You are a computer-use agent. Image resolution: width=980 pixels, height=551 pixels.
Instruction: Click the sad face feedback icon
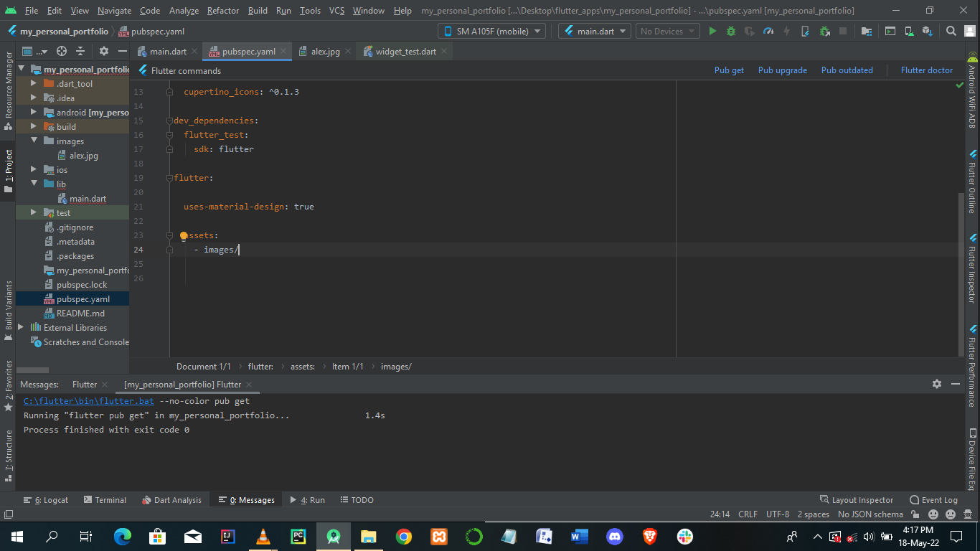pyautogui.click(x=951, y=514)
